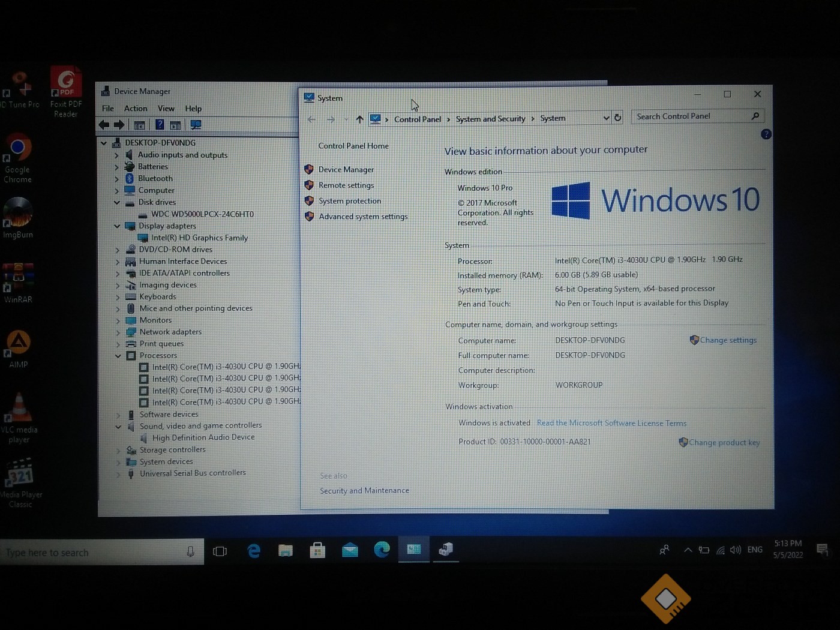Collapse the Display adapters node
This screenshot has width=840, height=630.
point(117,226)
